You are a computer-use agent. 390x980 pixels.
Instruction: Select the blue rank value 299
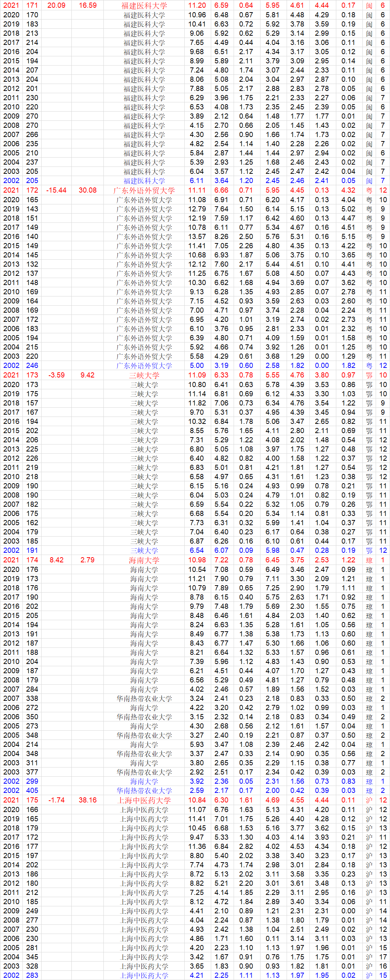coord(32,781)
